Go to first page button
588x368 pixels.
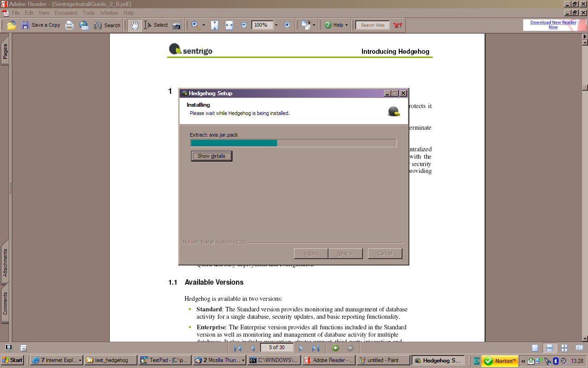click(238, 348)
